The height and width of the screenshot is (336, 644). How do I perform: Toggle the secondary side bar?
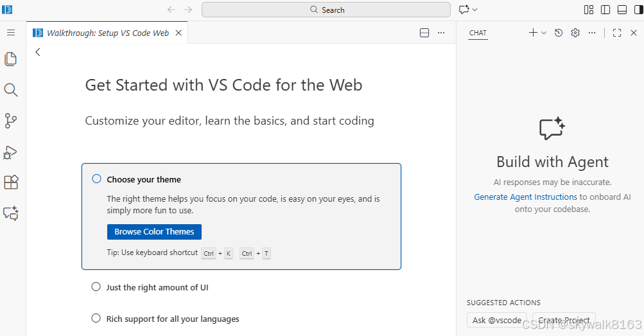click(x=639, y=10)
